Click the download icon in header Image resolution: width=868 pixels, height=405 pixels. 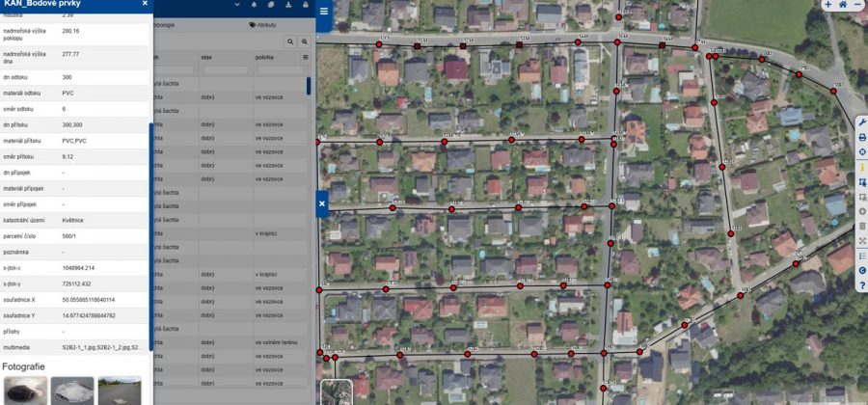[x=289, y=5]
